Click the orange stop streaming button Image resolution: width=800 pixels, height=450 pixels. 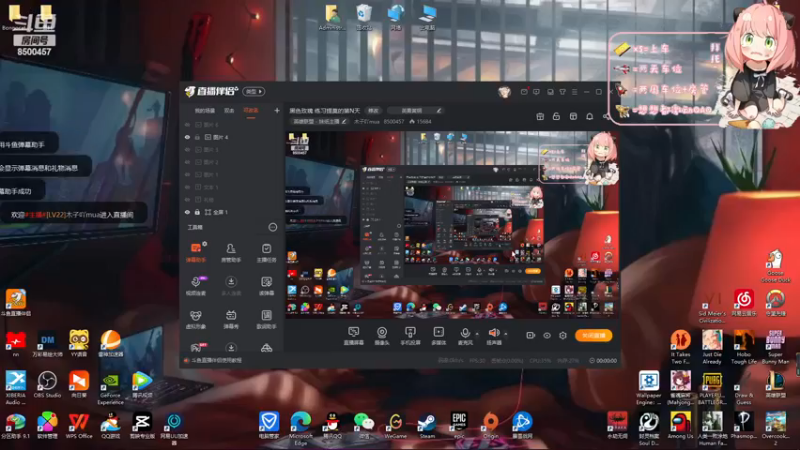click(x=593, y=335)
